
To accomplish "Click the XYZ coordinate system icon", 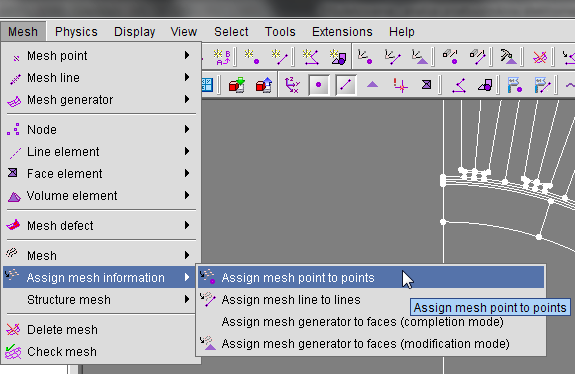I will click(x=292, y=85).
